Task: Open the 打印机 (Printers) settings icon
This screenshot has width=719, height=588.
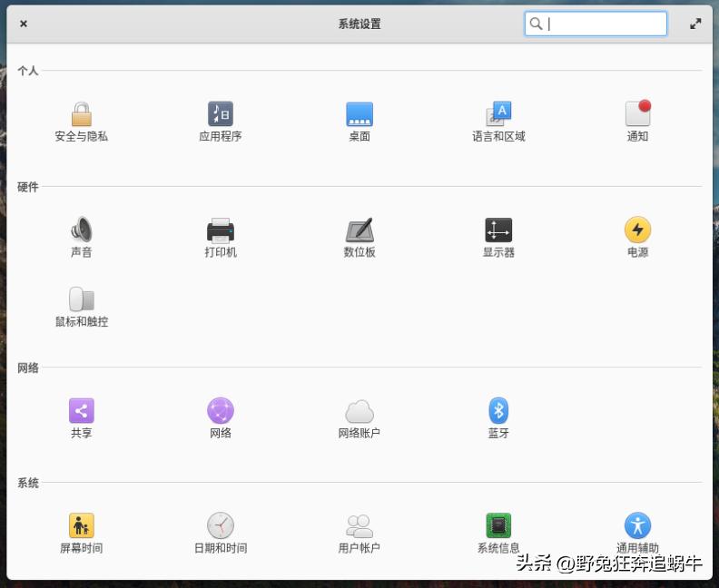Action: pyautogui.click(x=221, y=230)
